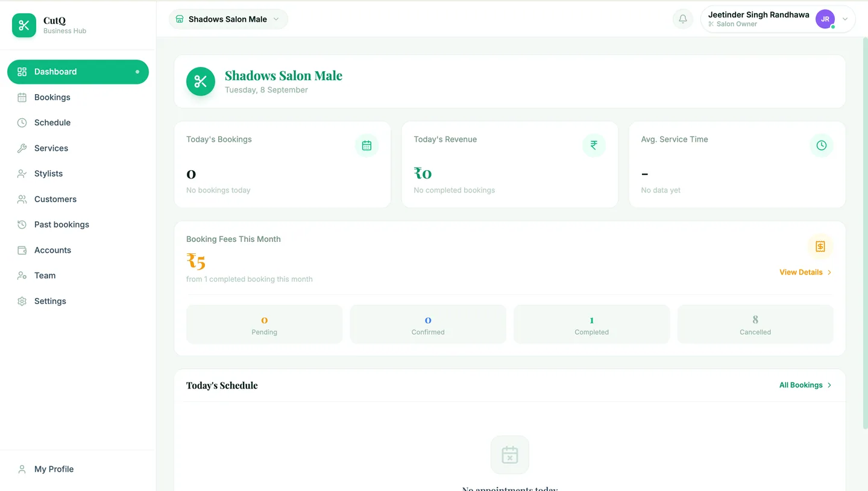View Past bookings
This screenshot has width=868, height=491.
coord(78,224)
